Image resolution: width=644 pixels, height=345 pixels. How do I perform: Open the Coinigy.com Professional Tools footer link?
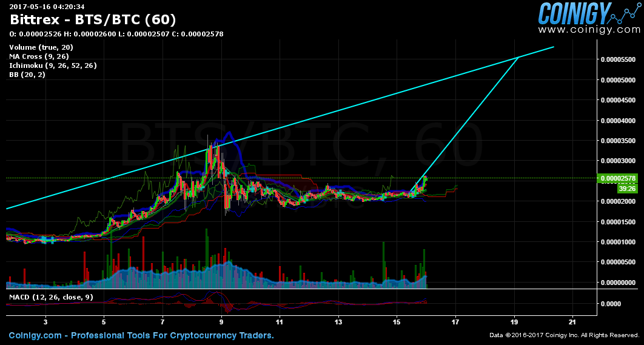[x=141, y=336]
